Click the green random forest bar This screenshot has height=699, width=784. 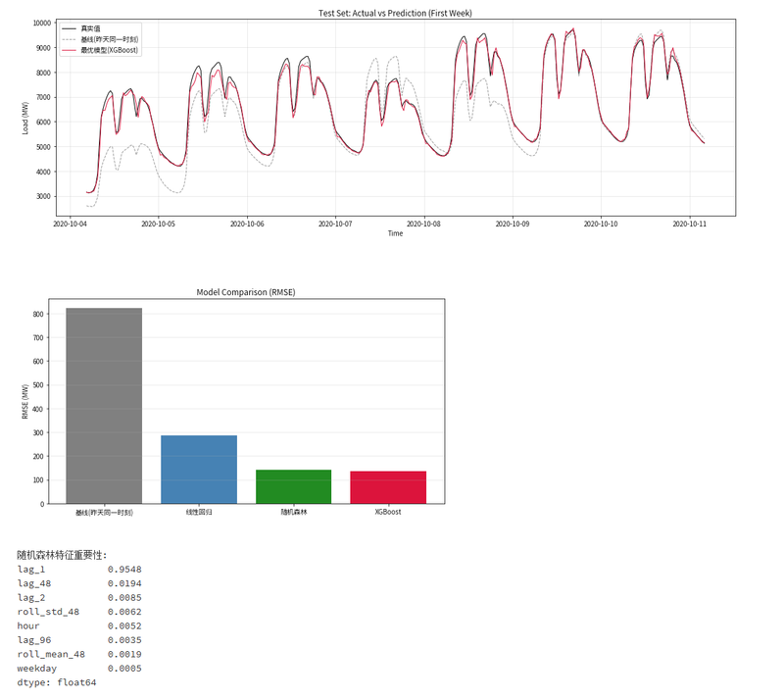point(293,487)
